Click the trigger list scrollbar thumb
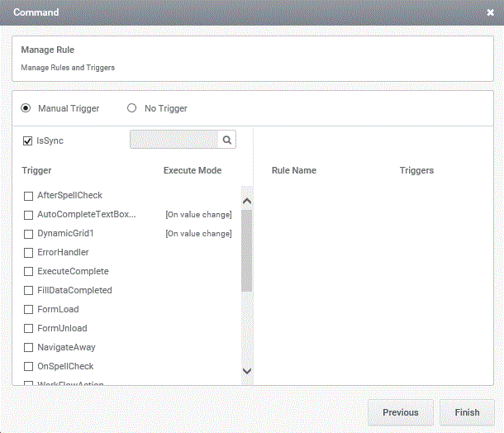 pyautogui.click(x=246, y=250)
